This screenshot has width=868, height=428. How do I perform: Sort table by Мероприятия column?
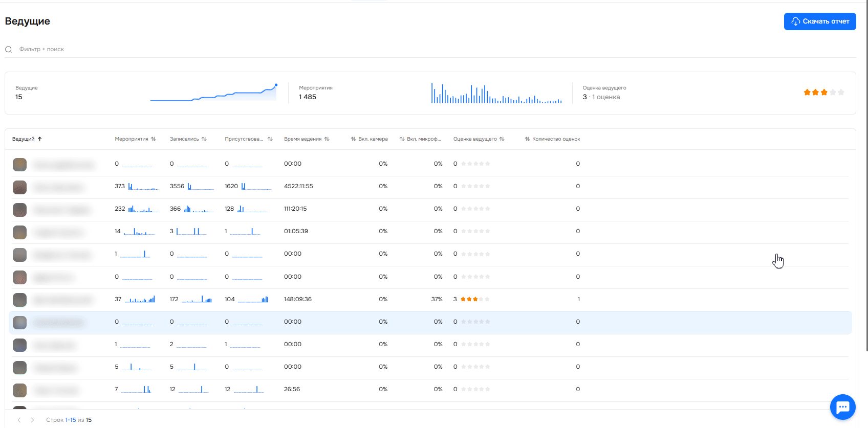click(135, 139)
